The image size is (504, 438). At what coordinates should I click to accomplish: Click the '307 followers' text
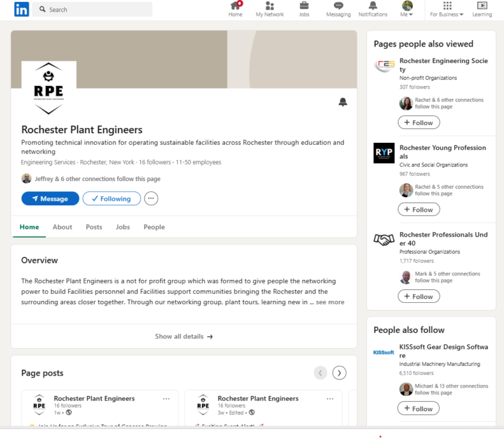[414, 87]
